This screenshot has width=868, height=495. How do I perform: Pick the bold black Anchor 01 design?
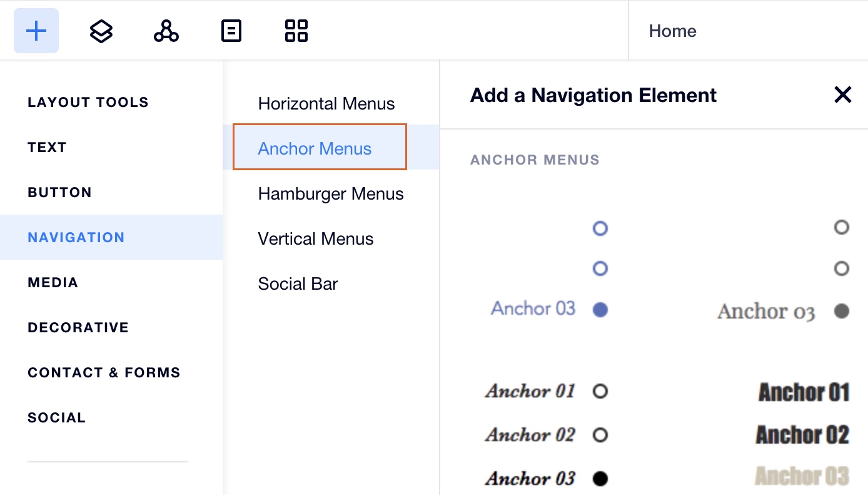(x=804, y=392)
